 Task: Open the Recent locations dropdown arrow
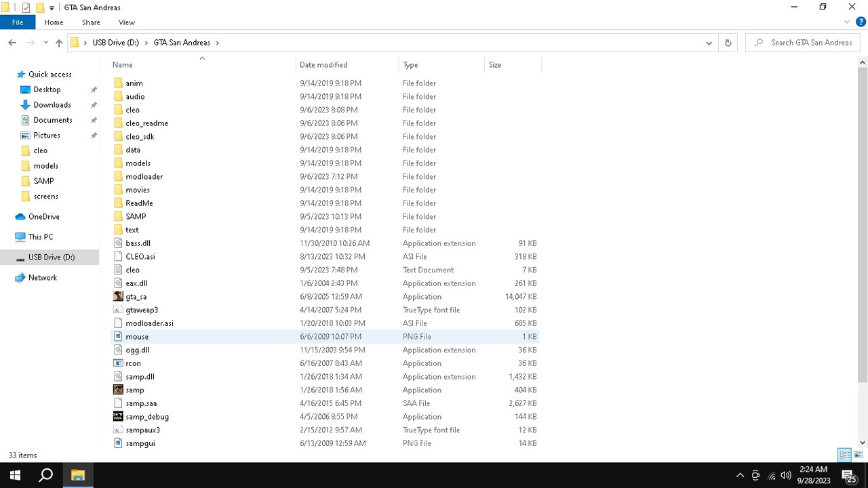coord(45,43)
